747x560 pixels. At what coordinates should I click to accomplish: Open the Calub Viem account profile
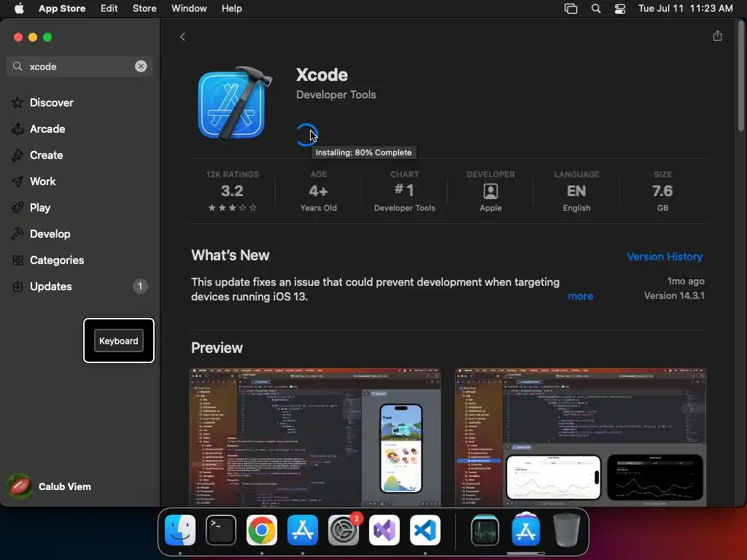point(50,486)
